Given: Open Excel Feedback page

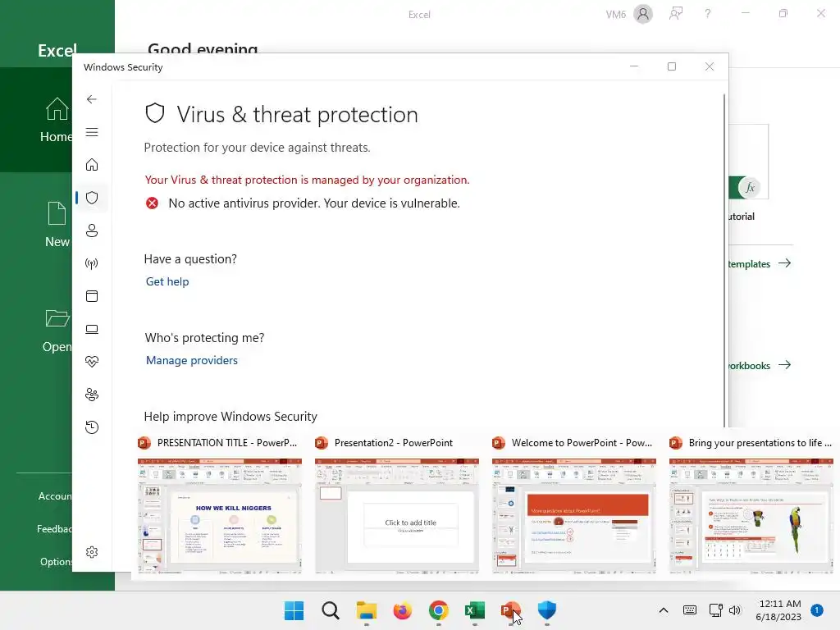Looking at the screenshot, I should [x=54, y=529].
